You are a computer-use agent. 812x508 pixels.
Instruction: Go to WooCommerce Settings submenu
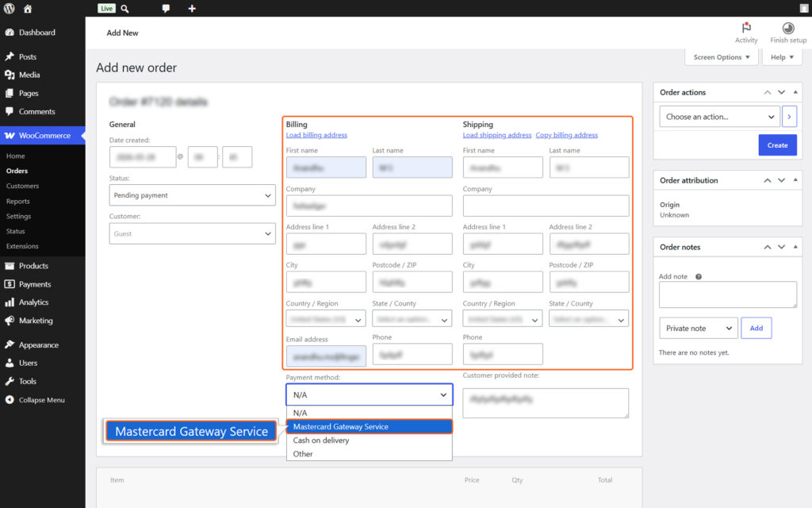click(19, 216)
